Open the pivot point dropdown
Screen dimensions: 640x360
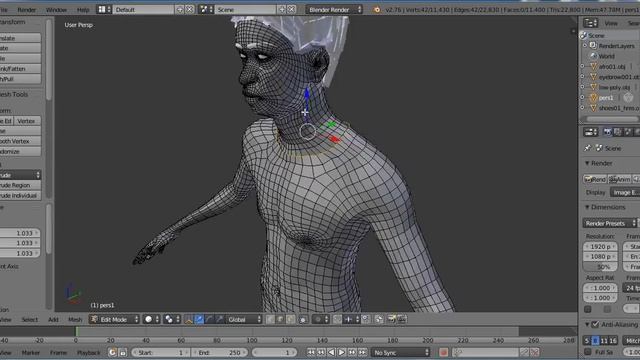pos(172,319)
